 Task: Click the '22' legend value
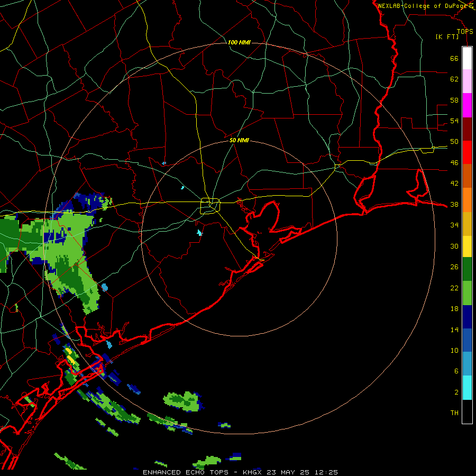(x=454, y=288)
